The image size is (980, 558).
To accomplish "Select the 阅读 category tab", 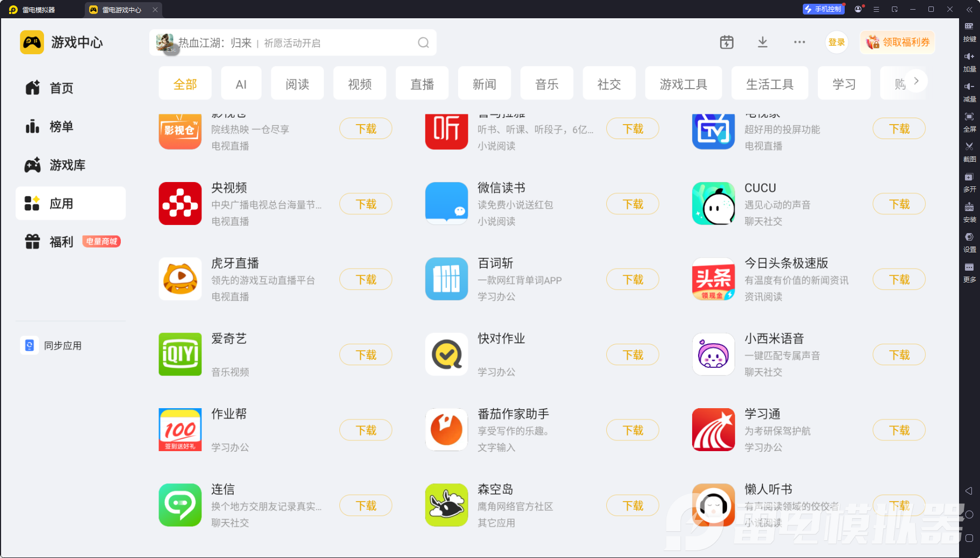I will pos(297,83).
